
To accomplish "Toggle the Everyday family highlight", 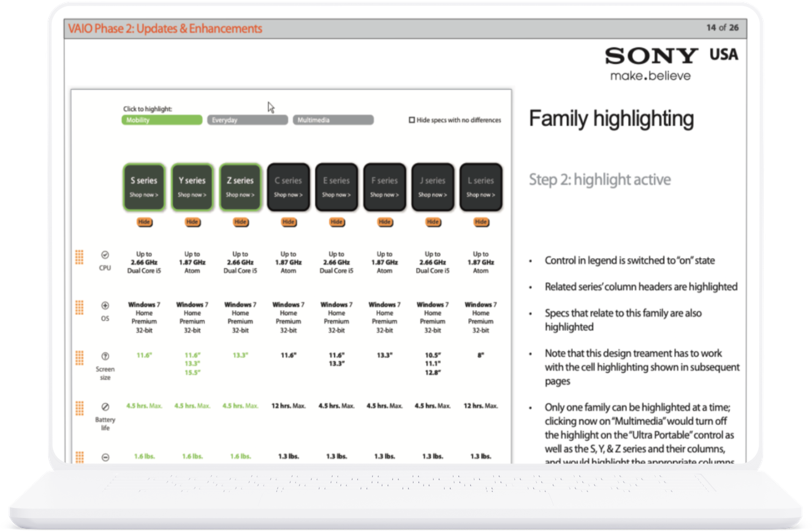I will coord(248,120).
